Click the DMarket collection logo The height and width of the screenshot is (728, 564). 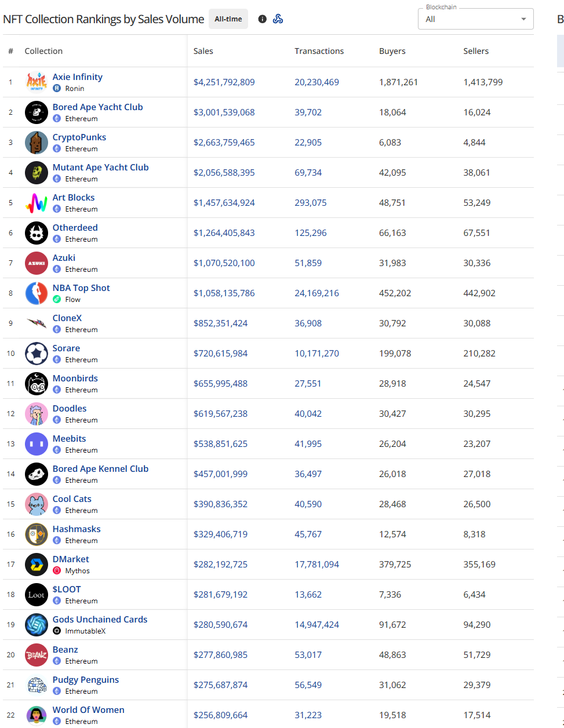37,565
